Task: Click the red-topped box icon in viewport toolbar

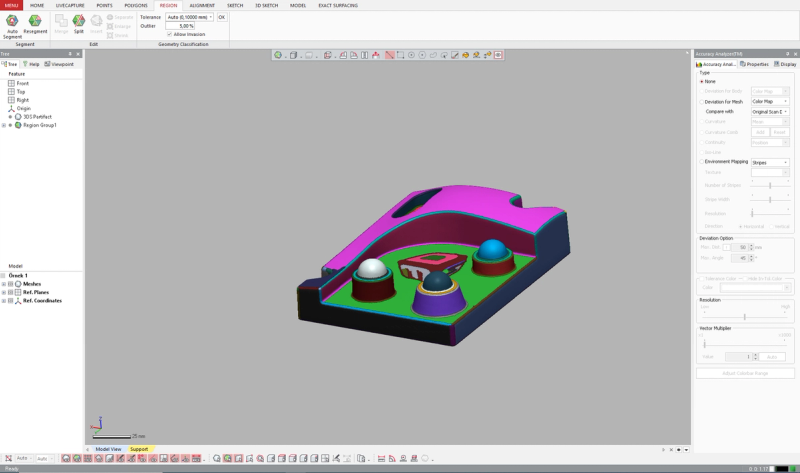Action: 376,55
